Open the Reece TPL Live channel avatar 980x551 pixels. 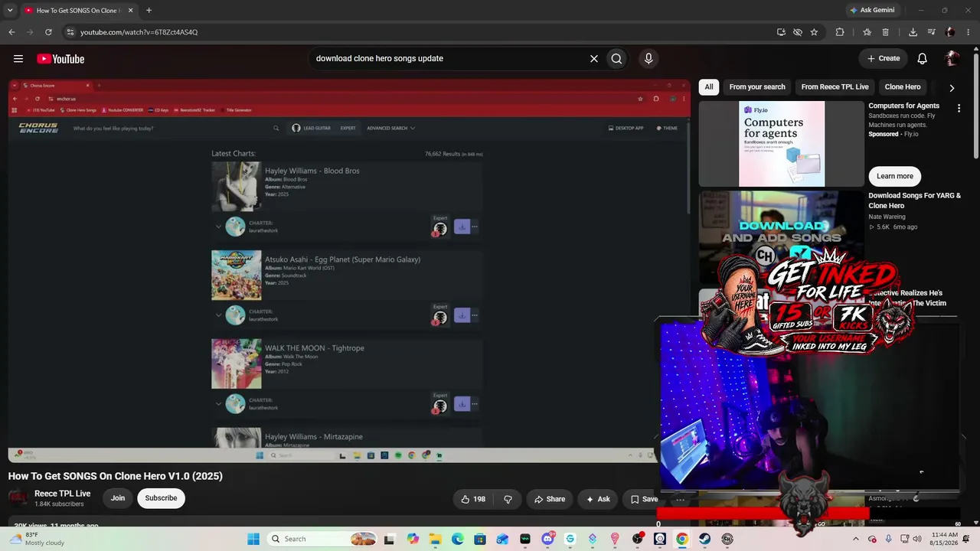[x=18, y=498]
